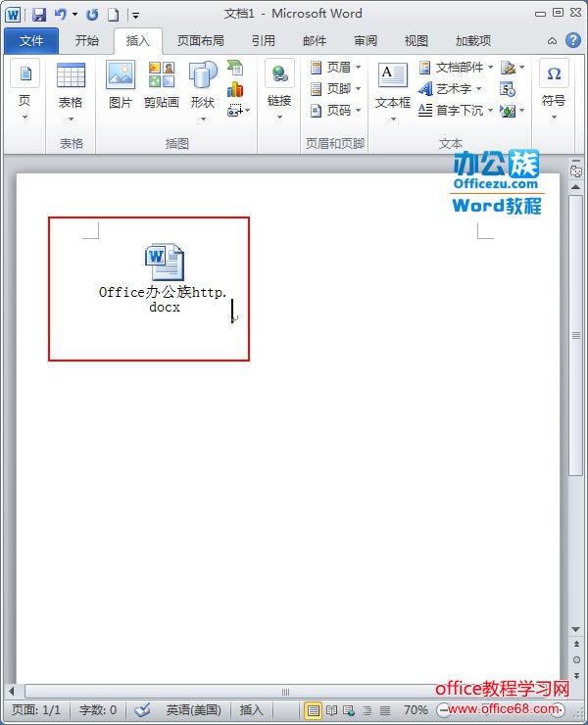588x725 pixels.
Task: Open Word Help question mark icon
Action: tap(572, 41)
